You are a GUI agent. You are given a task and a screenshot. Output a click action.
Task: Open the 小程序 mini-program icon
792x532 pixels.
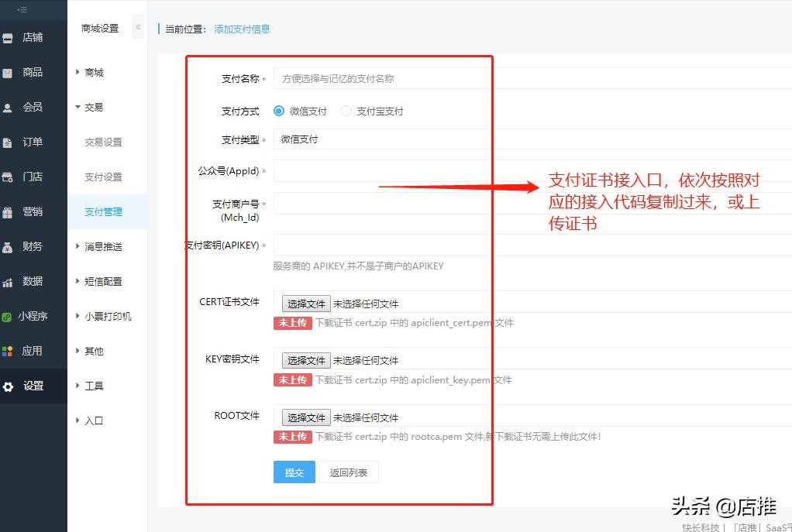[7, 317]
